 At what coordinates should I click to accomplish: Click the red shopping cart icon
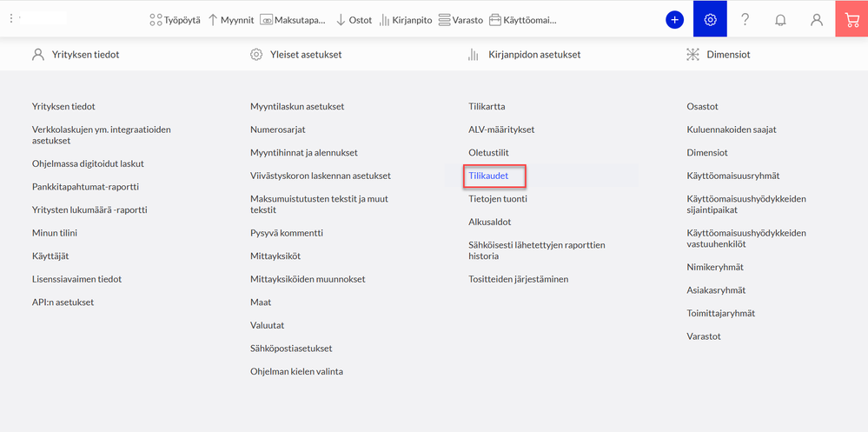pyautogui.click(x=852, y=19)
